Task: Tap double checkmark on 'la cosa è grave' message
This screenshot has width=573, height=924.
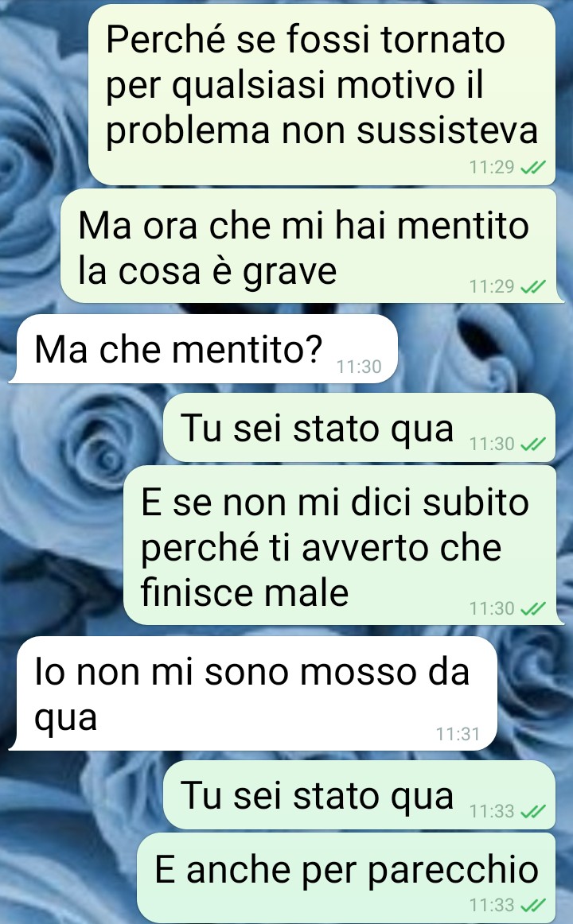Action: coord(533,287)
